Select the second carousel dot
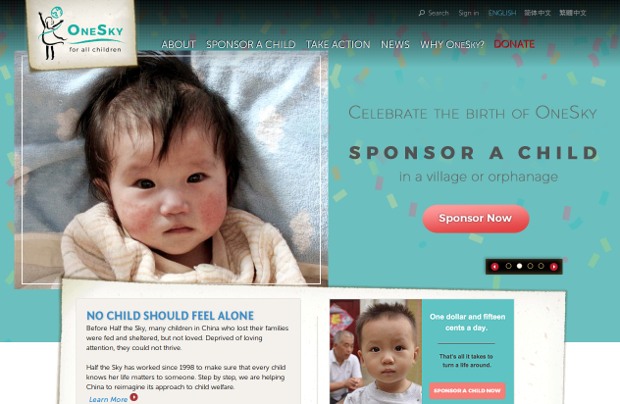 click(519, 266)
